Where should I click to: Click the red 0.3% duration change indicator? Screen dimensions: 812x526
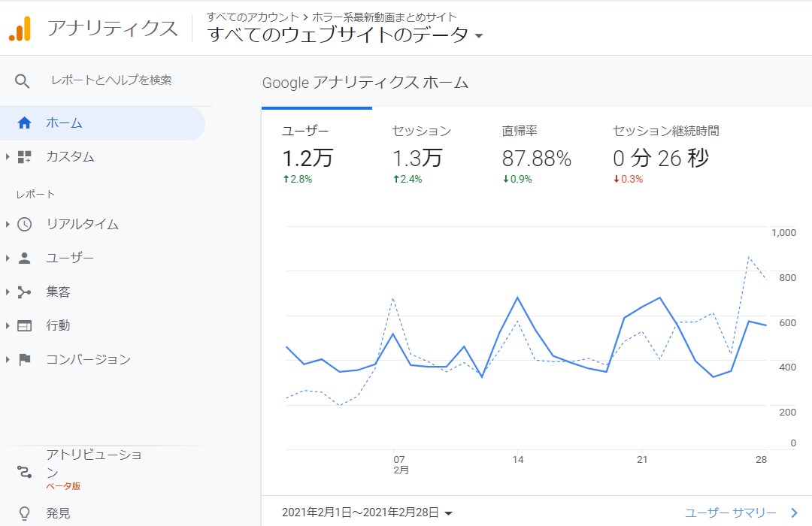click(628, 179)
